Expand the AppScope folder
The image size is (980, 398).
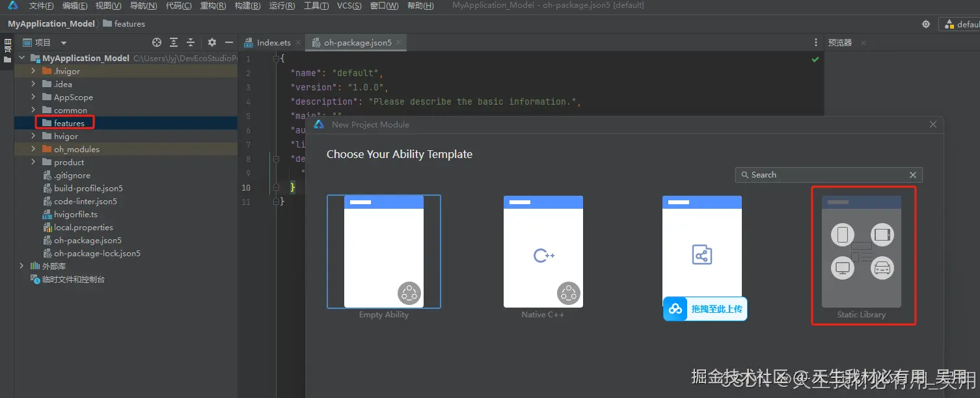(33, 97)
